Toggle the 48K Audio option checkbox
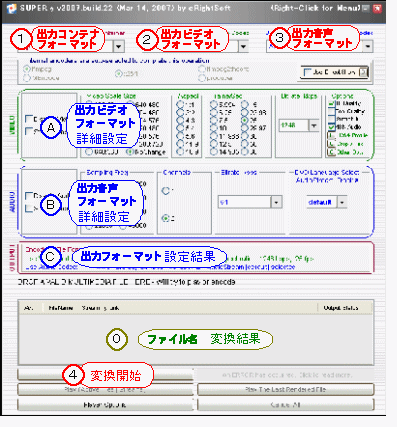Screen dimensions: 397x427 pyautogui.click(x=331, y=127)
